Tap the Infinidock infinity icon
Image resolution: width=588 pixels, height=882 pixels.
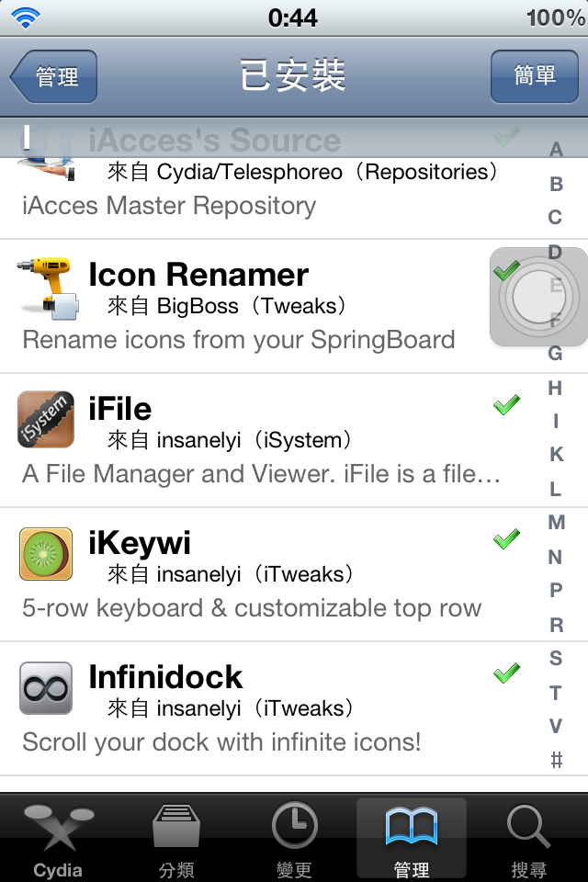click(x=46, y=688)
